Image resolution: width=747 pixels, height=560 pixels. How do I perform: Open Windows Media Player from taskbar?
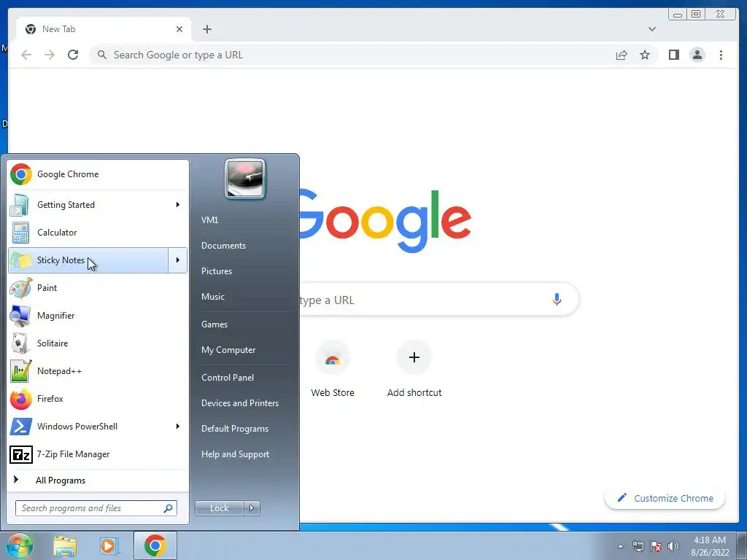109,546
